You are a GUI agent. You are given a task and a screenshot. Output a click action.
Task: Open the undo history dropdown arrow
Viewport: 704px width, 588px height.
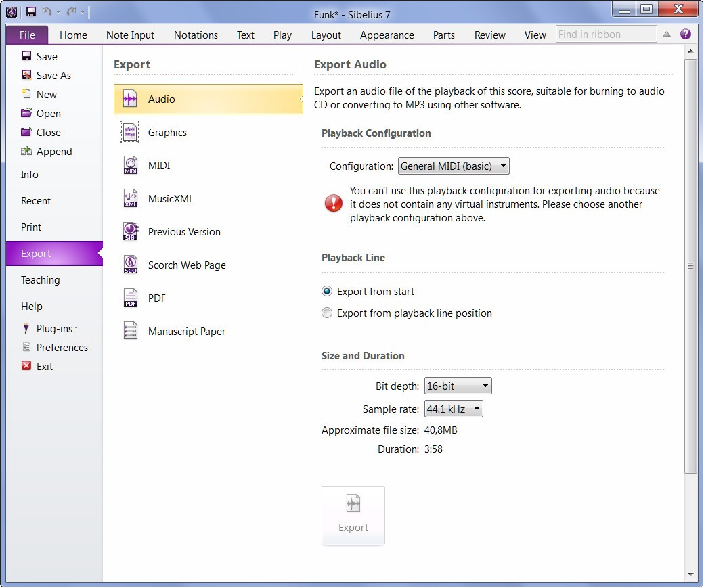(x=58, y=13)
